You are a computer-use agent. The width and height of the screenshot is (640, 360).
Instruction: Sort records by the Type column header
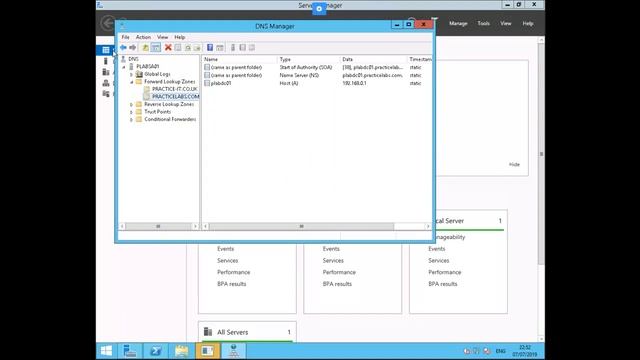click(x=309, y=59)
